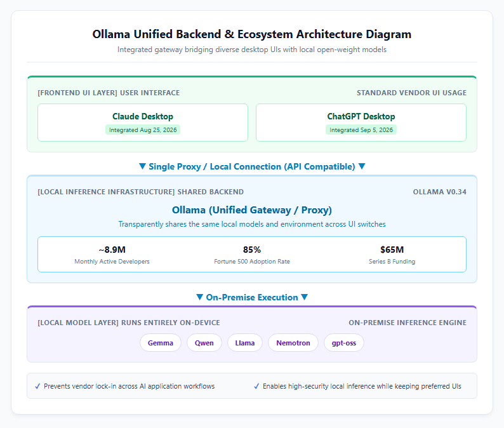Click the Gemma model pill
Screen dimensions: 504x428
[161, 343]
